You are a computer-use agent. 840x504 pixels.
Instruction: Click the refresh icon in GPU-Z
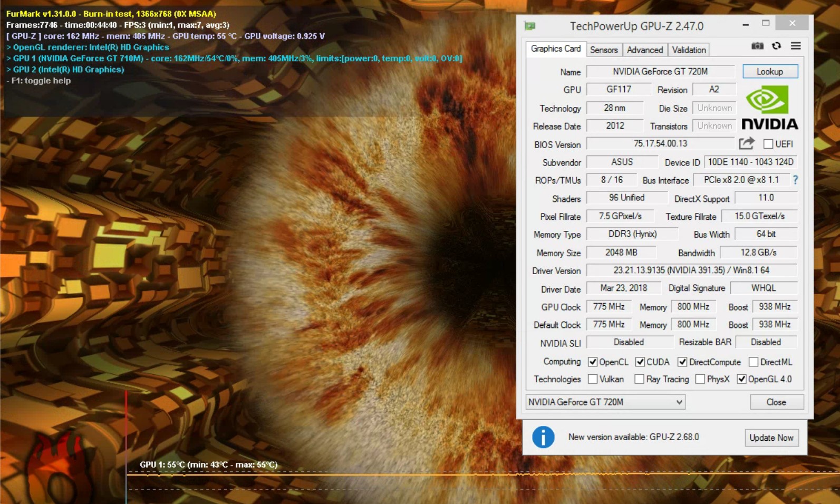coord(776,46)
